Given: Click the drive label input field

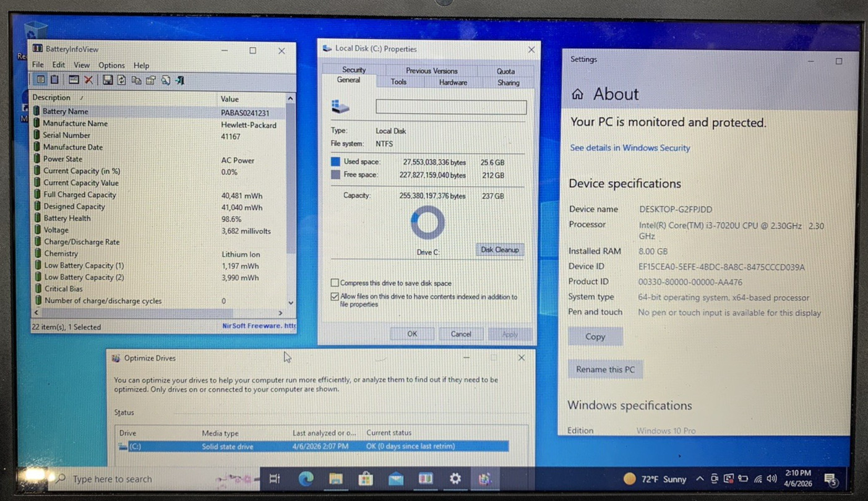Looking at the screenshot, I should coord(451,107).
